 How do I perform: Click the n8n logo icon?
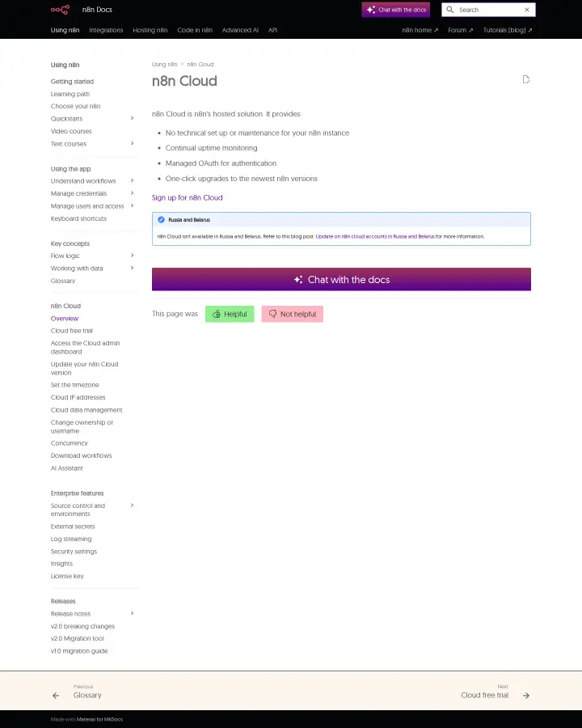click(x=60, y=9)
